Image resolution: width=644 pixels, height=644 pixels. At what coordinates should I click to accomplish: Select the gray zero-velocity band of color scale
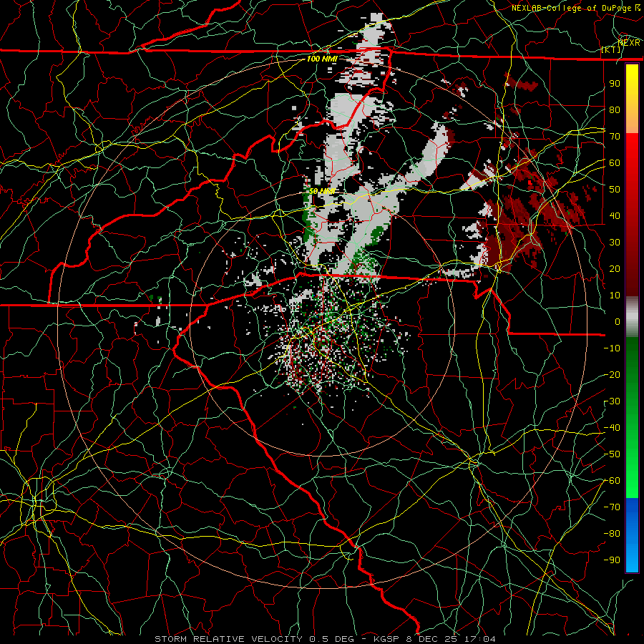point(632,317)
